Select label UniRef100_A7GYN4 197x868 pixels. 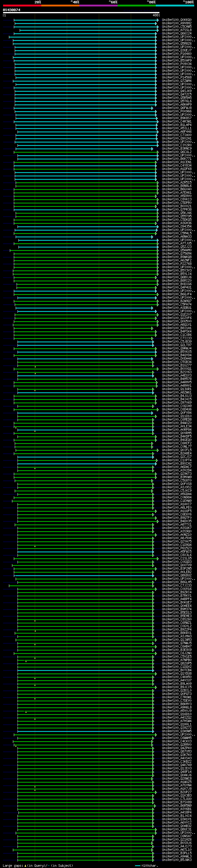point(177,785)
